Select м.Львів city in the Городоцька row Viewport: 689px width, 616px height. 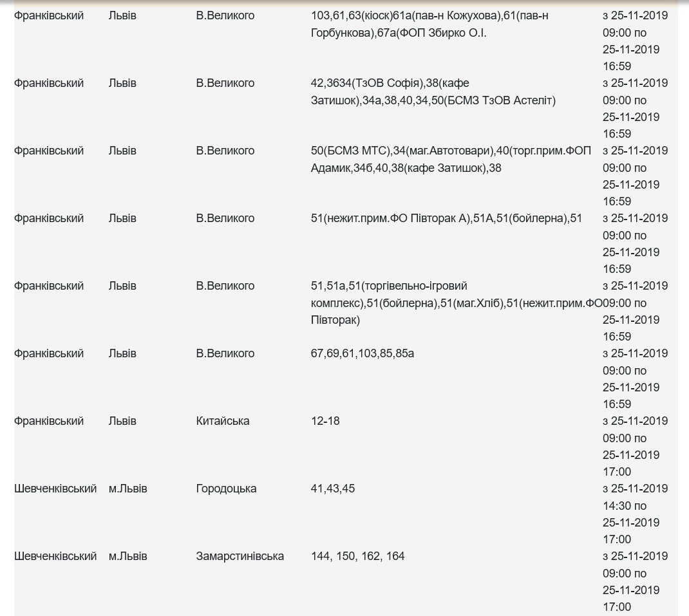(127, 489)
